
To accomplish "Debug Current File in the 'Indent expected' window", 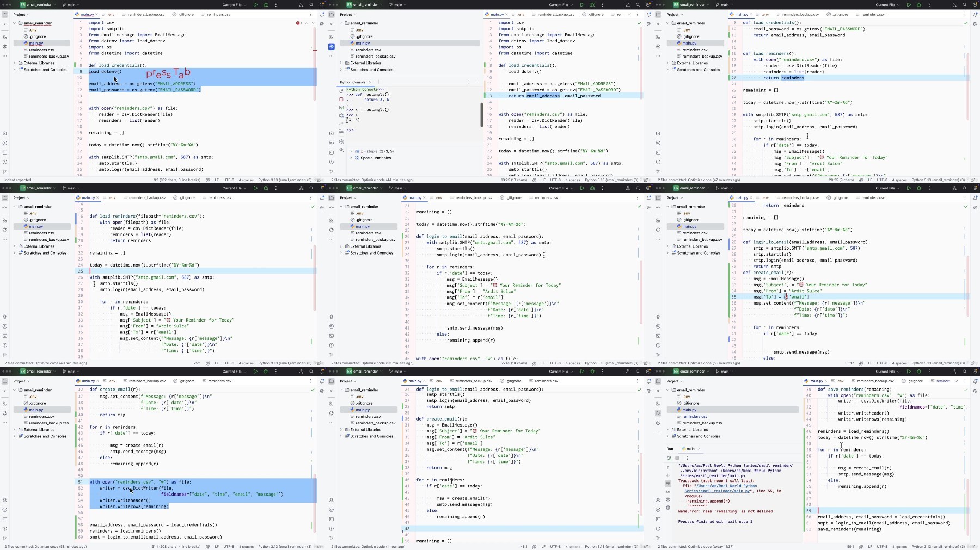I will point(266,5).
